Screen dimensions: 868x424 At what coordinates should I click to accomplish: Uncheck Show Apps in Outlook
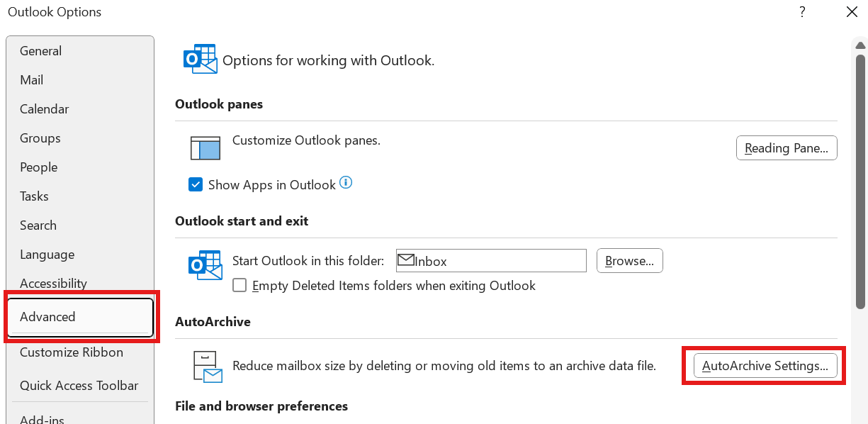point(196,185)
